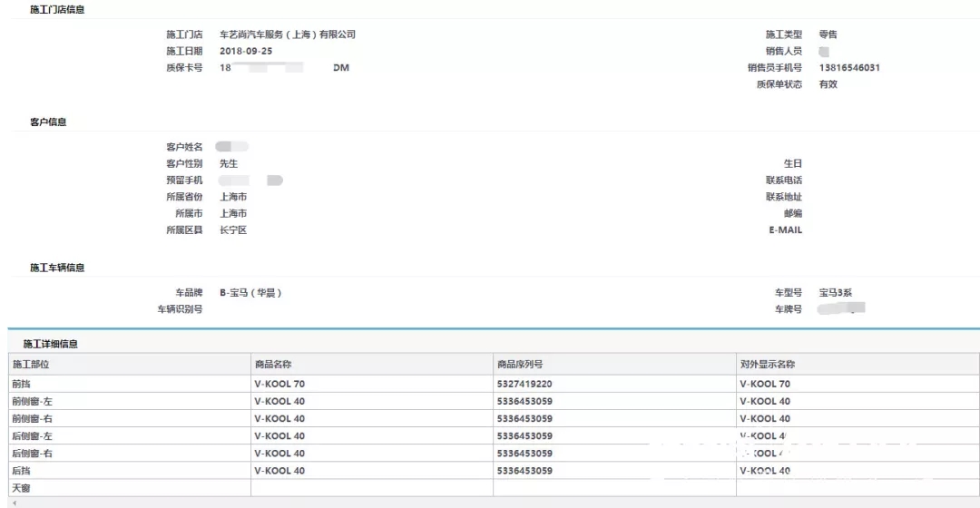Select the 天窗 row cell
980x508 pixels.
click(x=22, y=489)
